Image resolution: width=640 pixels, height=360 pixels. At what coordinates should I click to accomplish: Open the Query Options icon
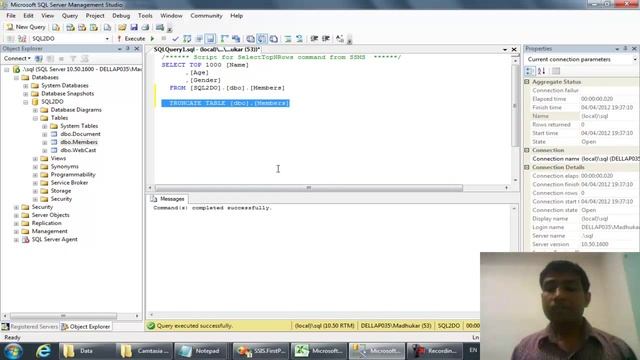(199, 39)
